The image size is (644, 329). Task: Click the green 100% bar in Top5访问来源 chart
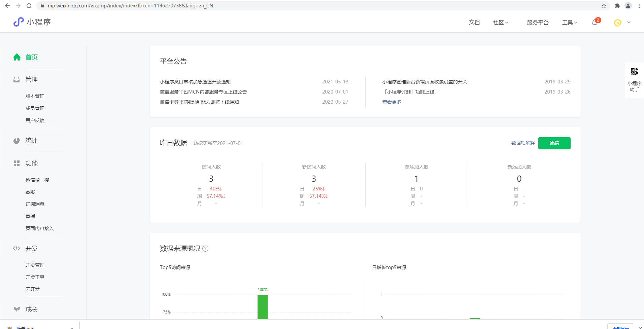pos(263,307)
